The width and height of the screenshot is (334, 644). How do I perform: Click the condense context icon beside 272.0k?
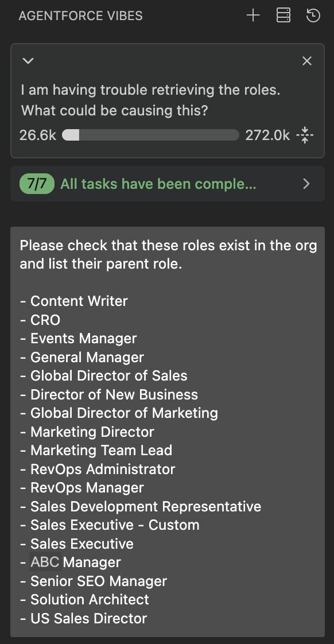tap(305, 135)
